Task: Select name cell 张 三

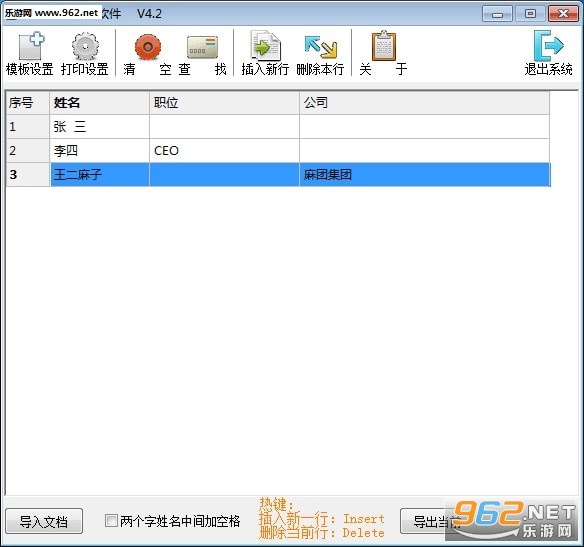Action: pos(99,127)
